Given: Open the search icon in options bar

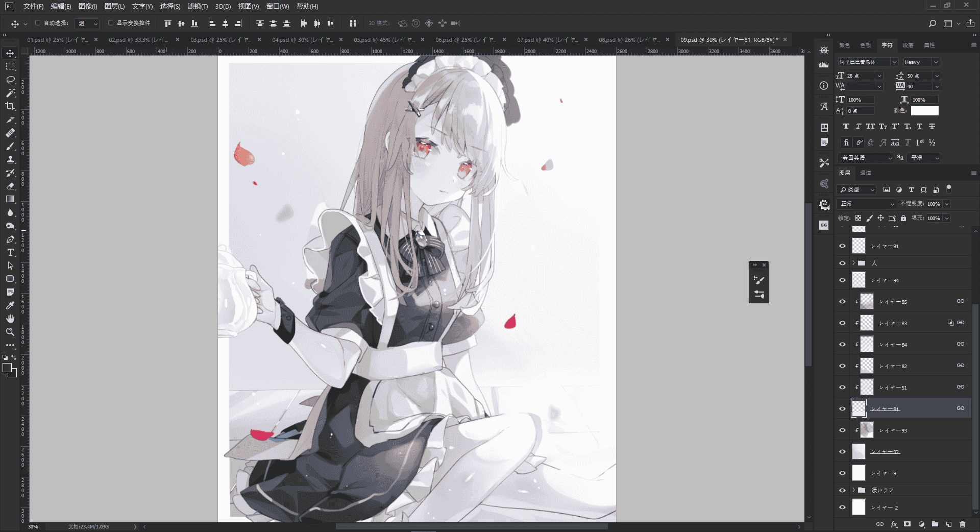Looking at the screenshot, I should click(932, 23).
